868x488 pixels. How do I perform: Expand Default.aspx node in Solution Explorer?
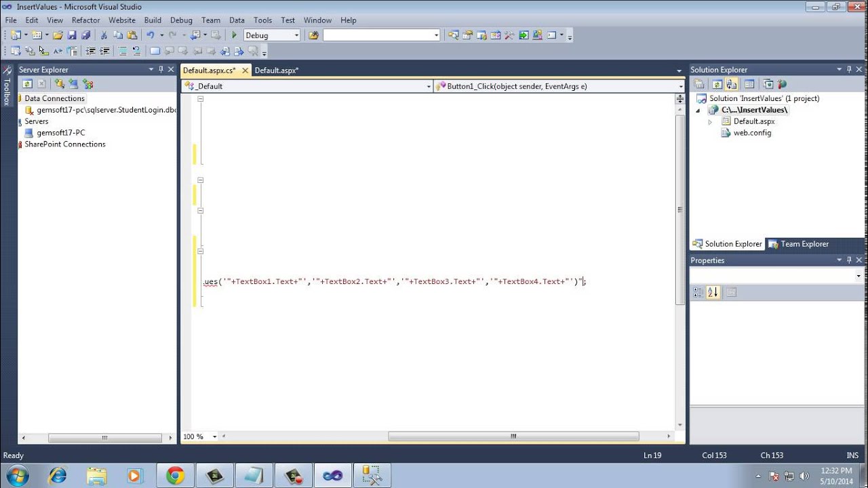pos(710,121)
